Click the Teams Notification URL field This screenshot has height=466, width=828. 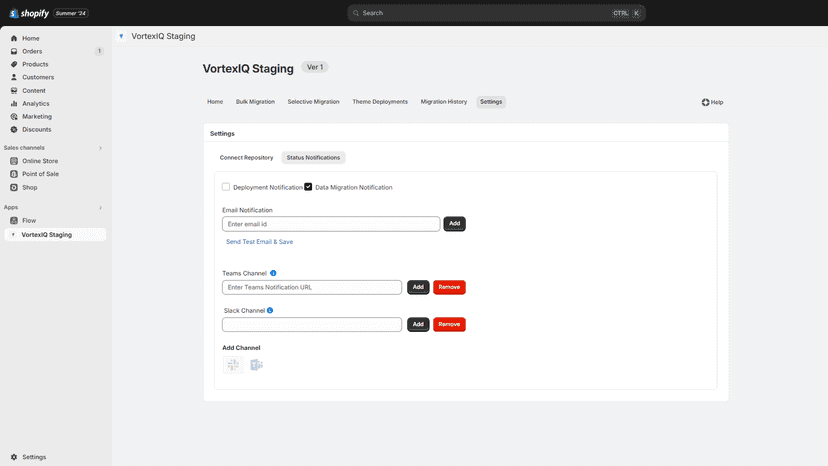[312, 287]
